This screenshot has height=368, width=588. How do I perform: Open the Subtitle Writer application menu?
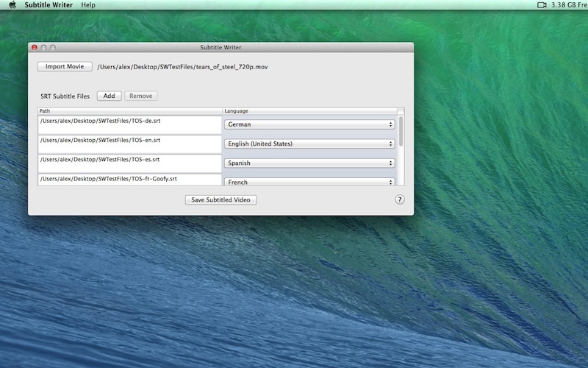[49, 5]
